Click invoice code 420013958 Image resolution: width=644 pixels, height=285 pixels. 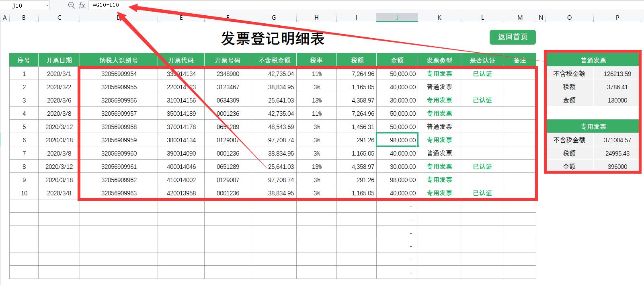click(181, 193)
